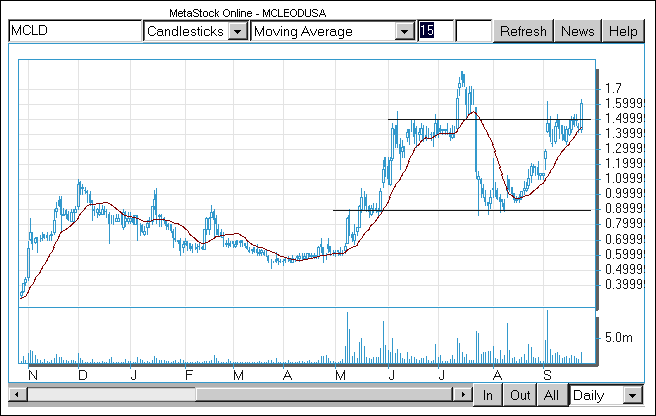Show all data with All button
The image size is (656, 416).
551,395
